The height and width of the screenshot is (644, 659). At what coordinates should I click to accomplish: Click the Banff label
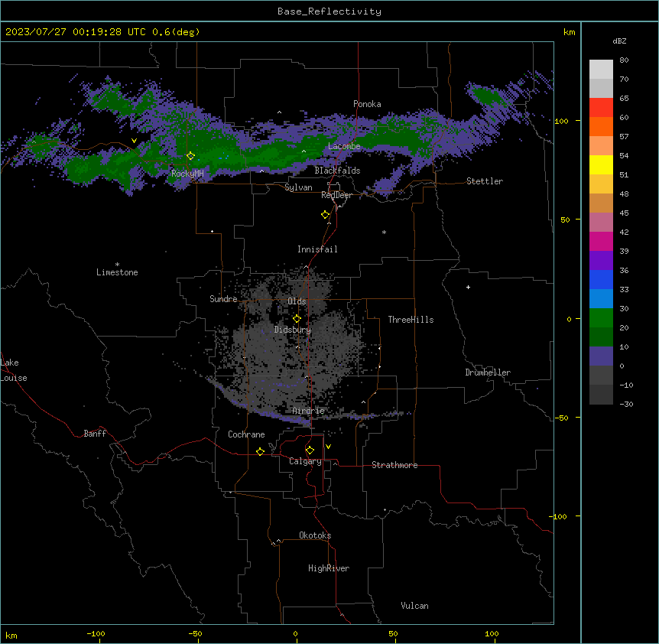tap(95, 434)
